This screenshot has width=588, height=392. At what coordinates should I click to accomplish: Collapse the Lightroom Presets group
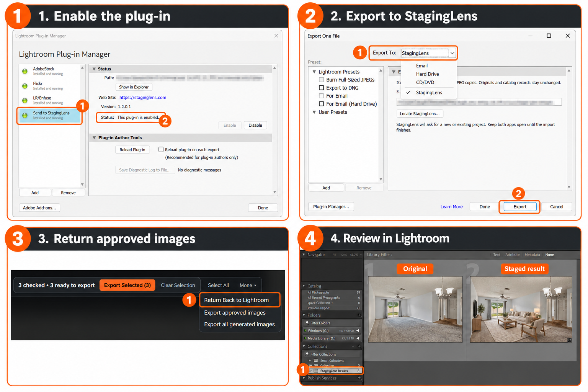tap(314, 72)
